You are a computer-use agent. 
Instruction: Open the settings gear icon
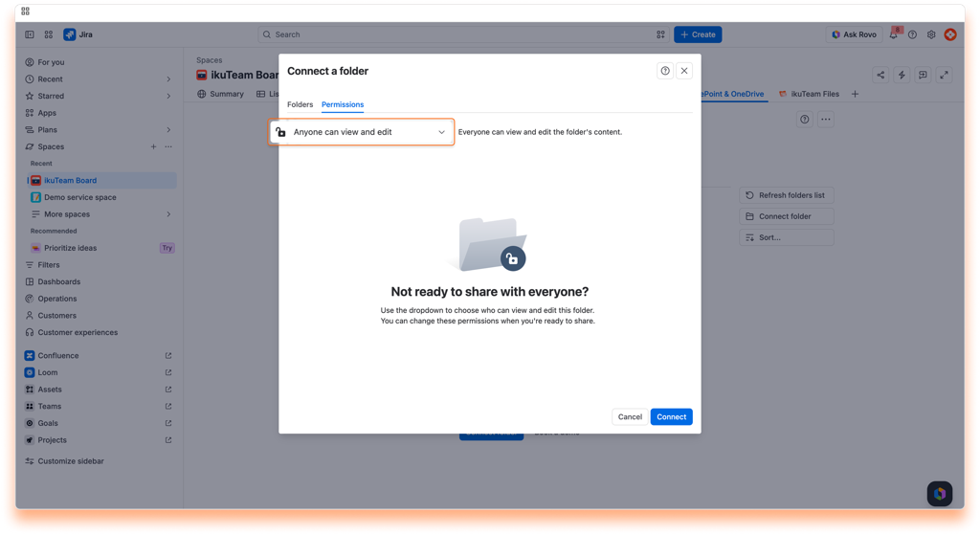tap(931, 35)
